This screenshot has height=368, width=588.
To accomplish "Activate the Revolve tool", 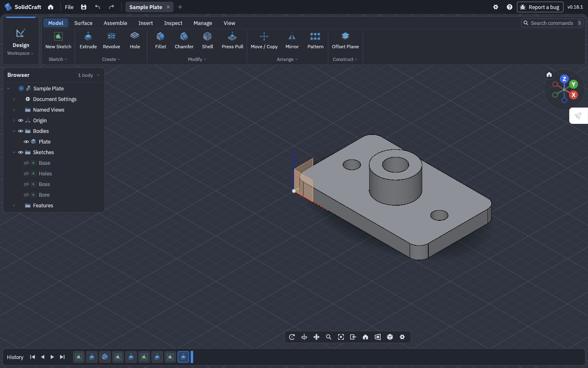I will (x=111, y=41).
